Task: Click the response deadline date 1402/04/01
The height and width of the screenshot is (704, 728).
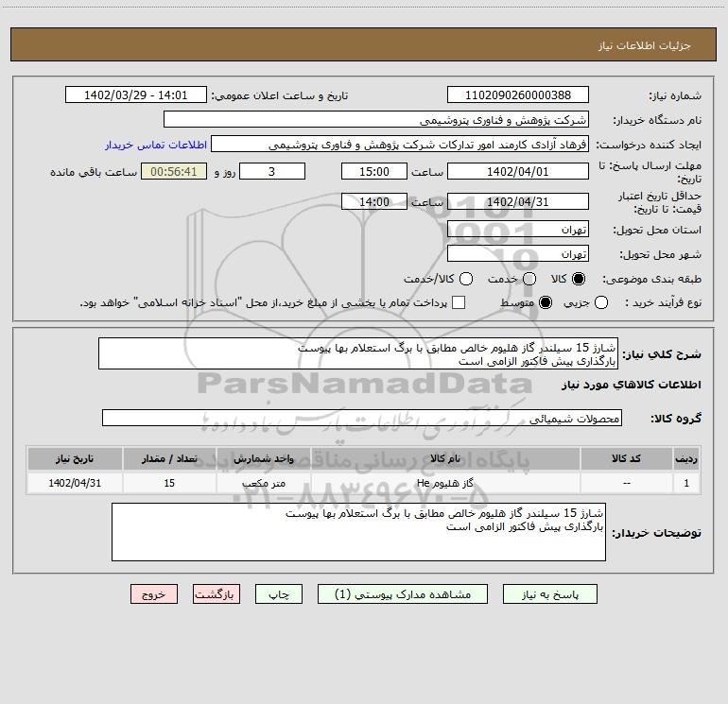Action: [518, 171]
